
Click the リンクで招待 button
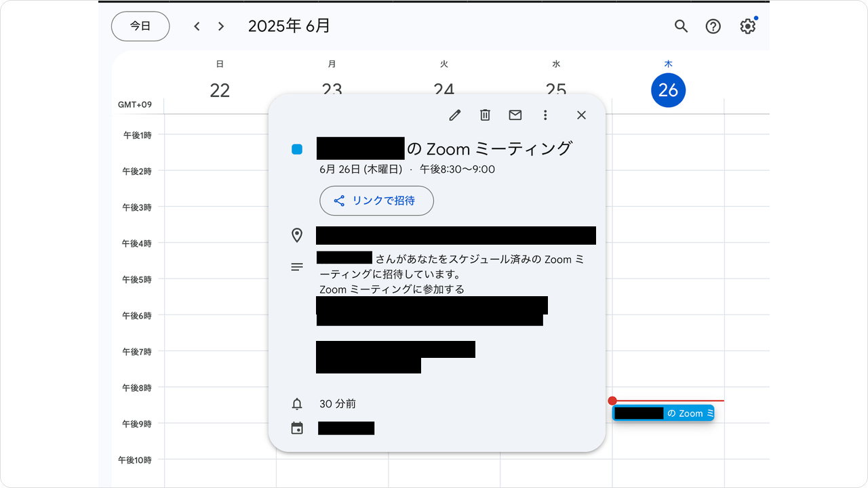[x=376, y=201]
